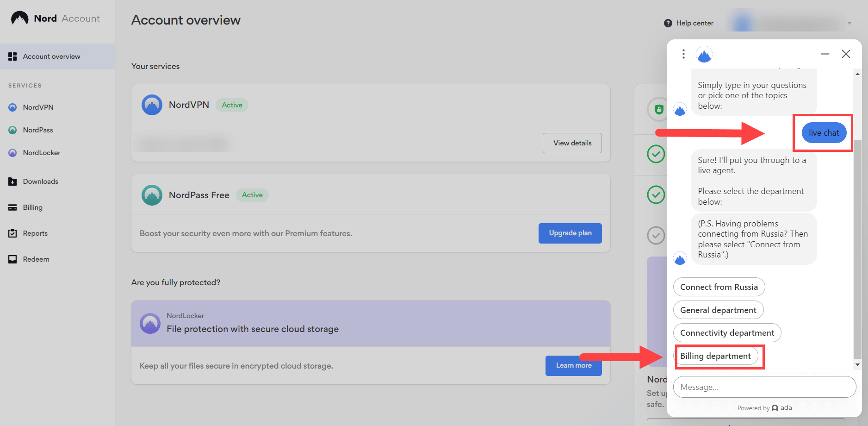The image size is (868, 426).
Task: Click the chat scrollbar up arrow
Action: tap(857, 74)
